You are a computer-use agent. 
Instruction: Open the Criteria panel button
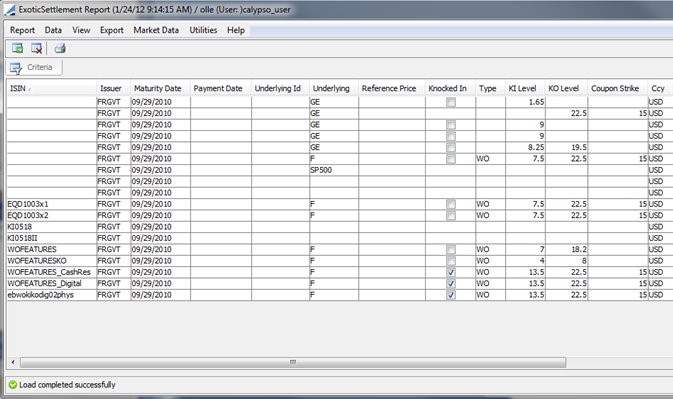34,67
